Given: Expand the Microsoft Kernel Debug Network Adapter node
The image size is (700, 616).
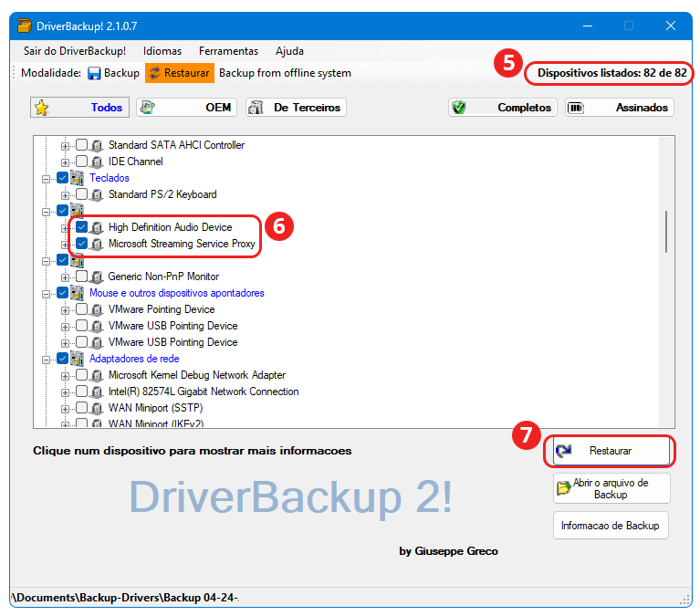Looking at the screenshot, I should (65, 376).
